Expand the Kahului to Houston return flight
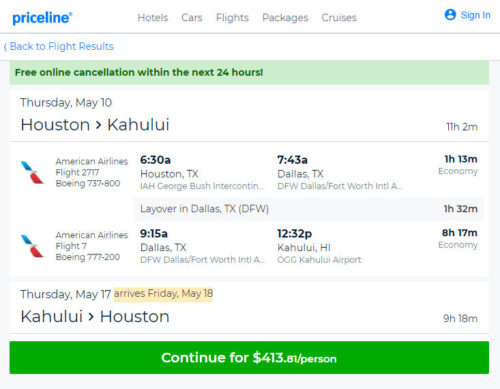The width and height of the screenshot is (500, 389). click(249, 307)
